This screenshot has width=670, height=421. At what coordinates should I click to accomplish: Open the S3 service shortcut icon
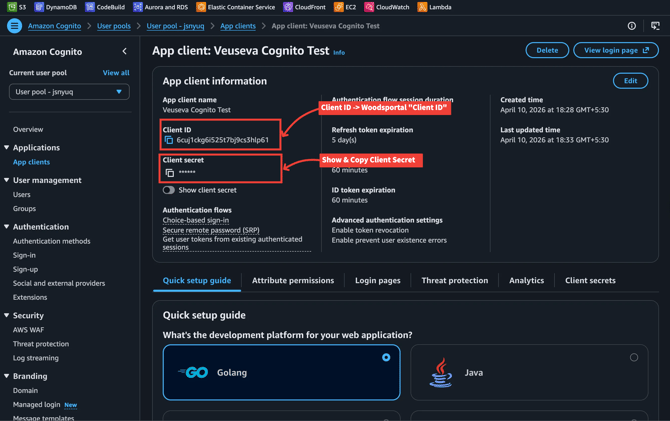coord(12,7)
